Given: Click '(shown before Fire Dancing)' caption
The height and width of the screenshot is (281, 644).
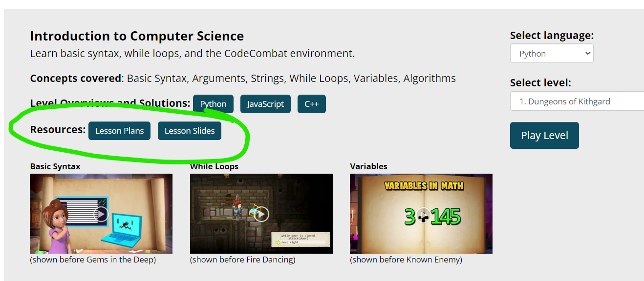Looking at the screenshot, I should tap(243, 260).
